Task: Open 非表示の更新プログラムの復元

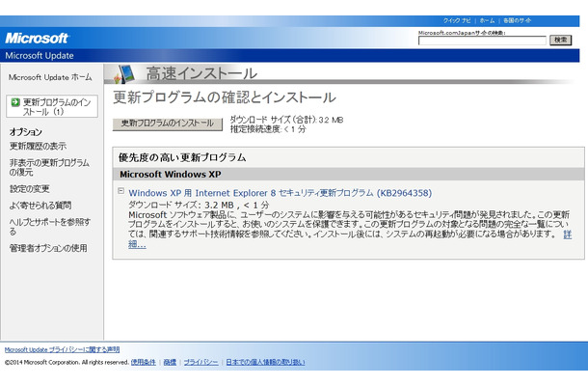Action: point(49,168)
